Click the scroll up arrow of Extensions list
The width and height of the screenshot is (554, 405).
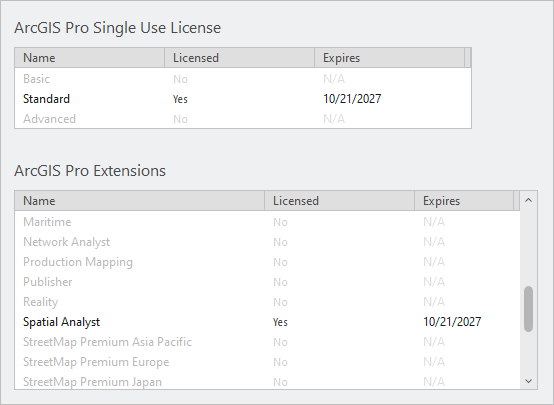(x=529, y=200)
